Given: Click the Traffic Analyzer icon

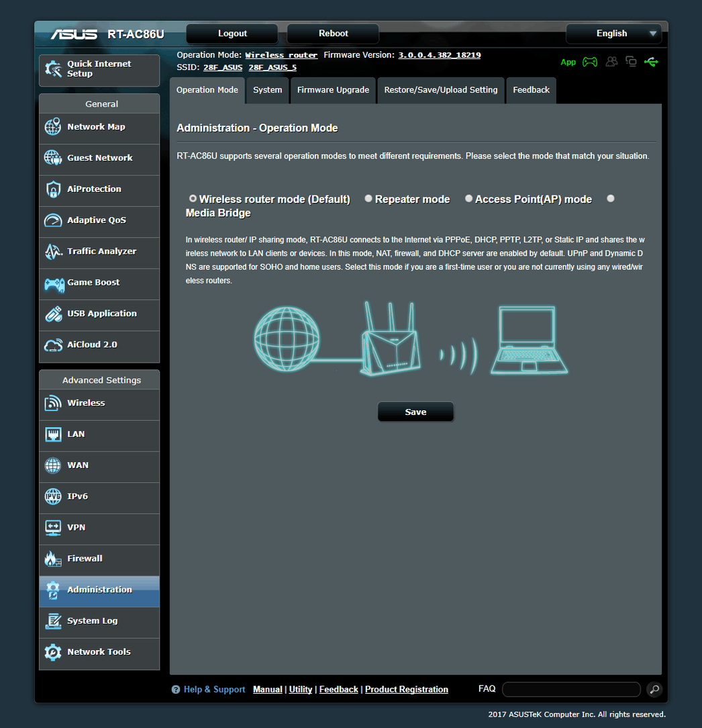Looking at the screenshot, I should pyautogui.click(x=53, y=251).
